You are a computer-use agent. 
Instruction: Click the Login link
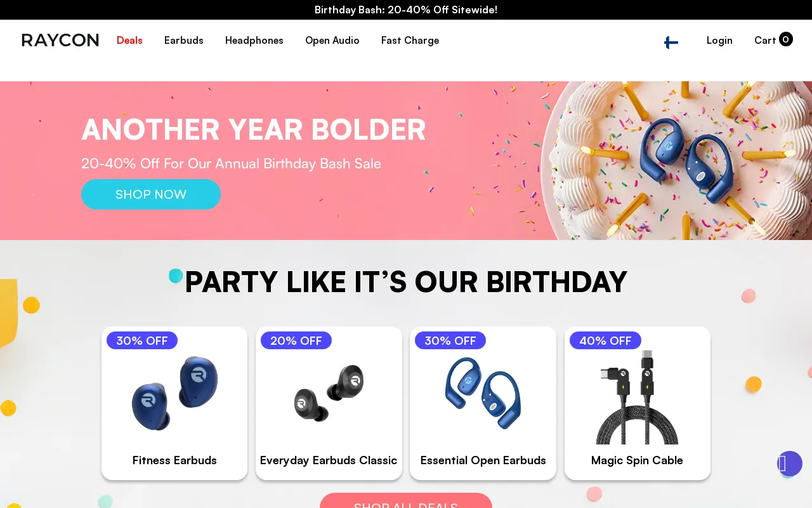[719, 41]
